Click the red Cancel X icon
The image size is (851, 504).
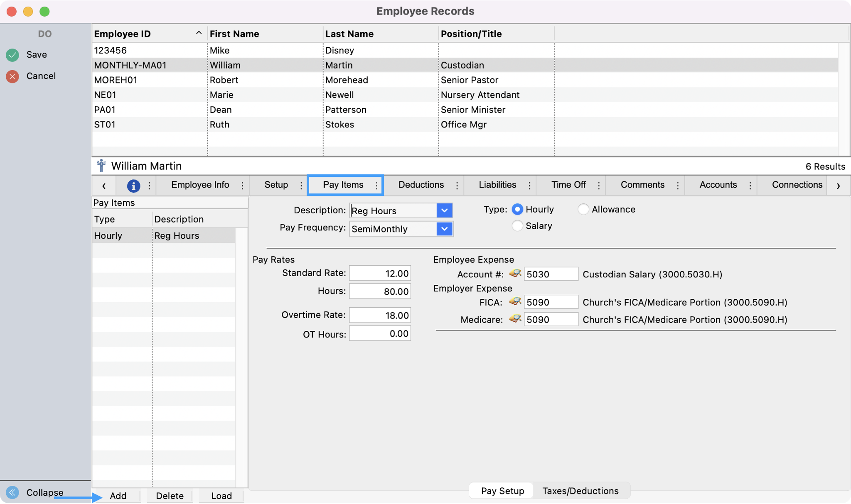click(x=12, y=76)
